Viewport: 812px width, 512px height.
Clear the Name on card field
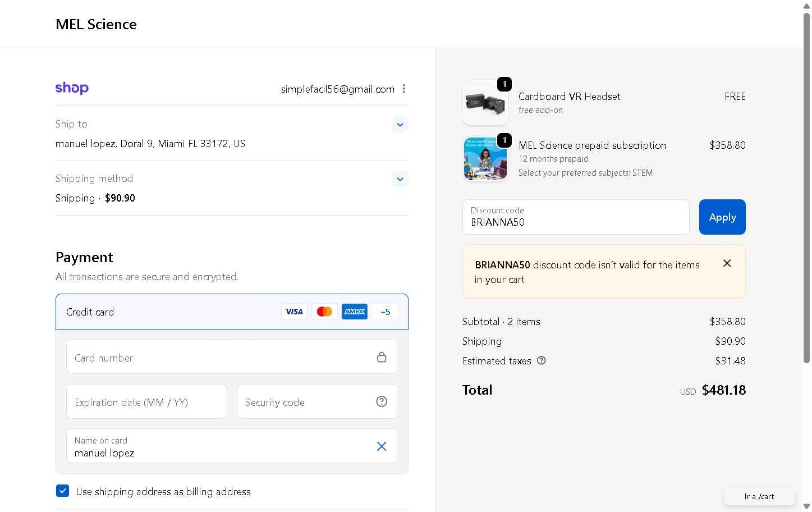pyautogui.click(x=382, y=446)
